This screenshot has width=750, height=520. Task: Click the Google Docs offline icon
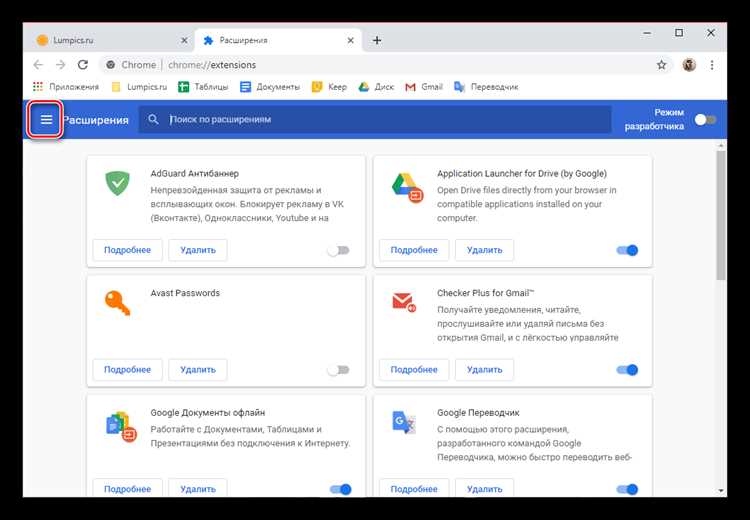click(x=121, y=426)
